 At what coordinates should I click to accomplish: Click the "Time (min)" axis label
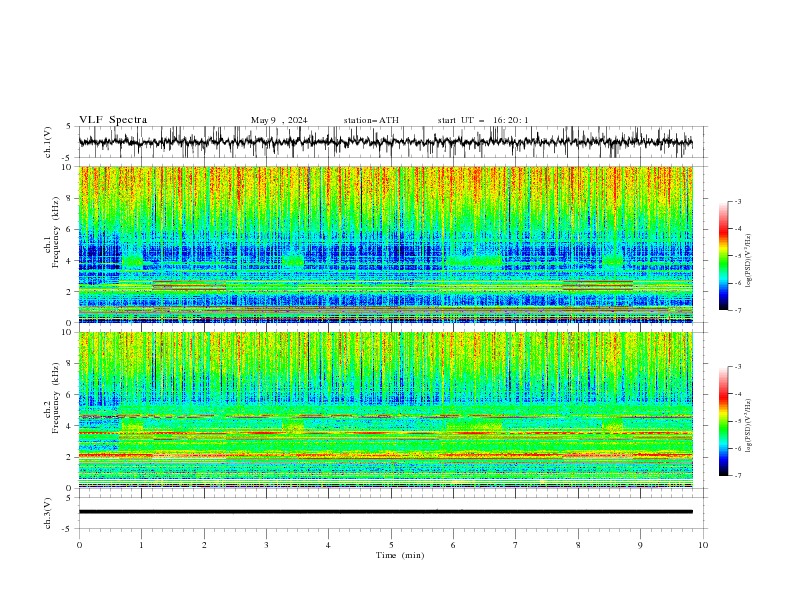(x=400, y=555)
